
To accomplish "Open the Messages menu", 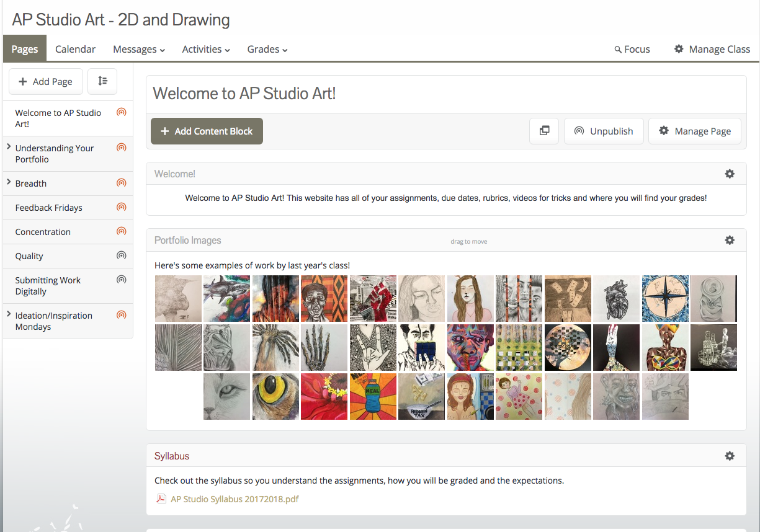I will point(139,49).
